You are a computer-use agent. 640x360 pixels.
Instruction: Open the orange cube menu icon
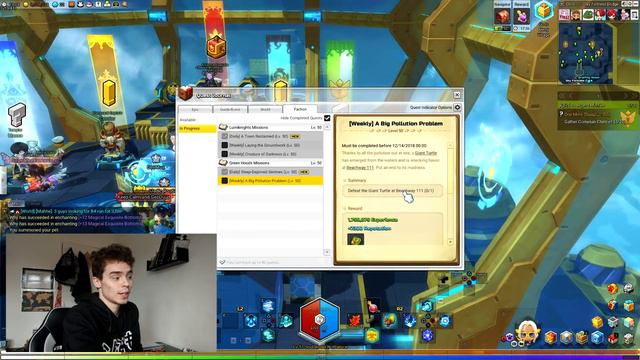(550, 338)
